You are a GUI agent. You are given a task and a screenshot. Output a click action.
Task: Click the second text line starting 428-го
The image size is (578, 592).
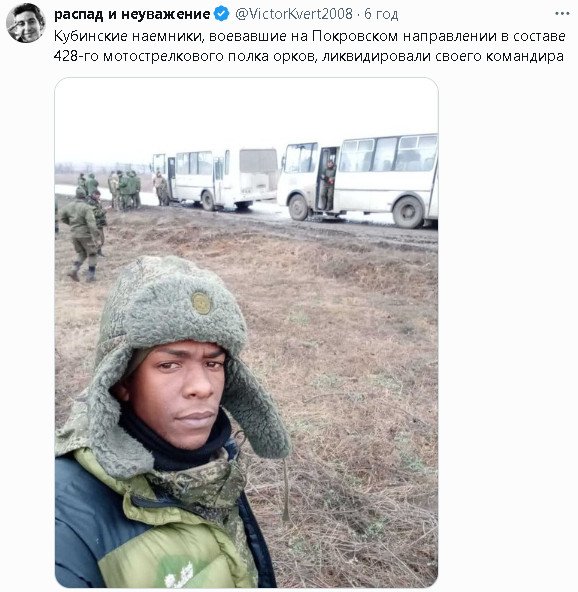(x=309, y=56)
